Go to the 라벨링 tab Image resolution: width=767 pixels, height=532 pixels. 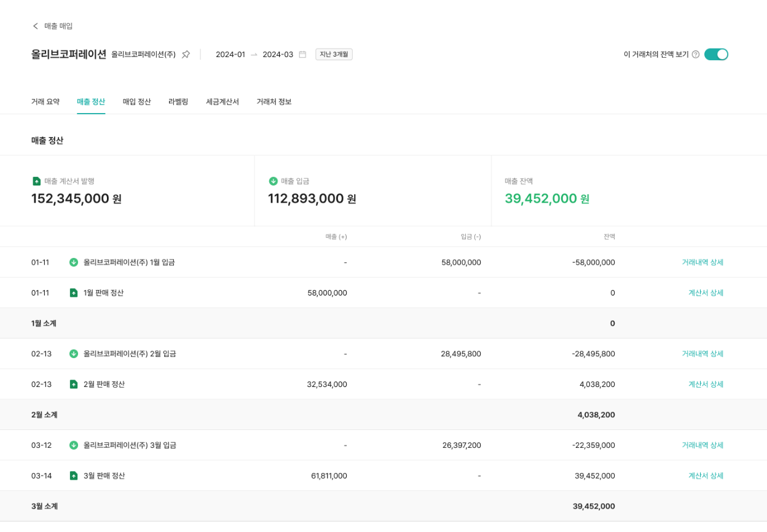pos(178,101)
